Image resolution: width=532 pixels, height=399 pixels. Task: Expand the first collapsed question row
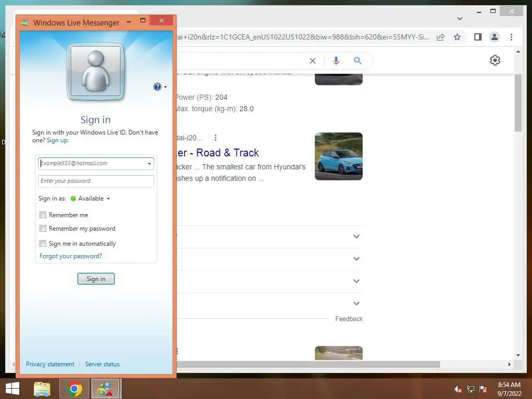pyautogui.click(x=356, y=236)
